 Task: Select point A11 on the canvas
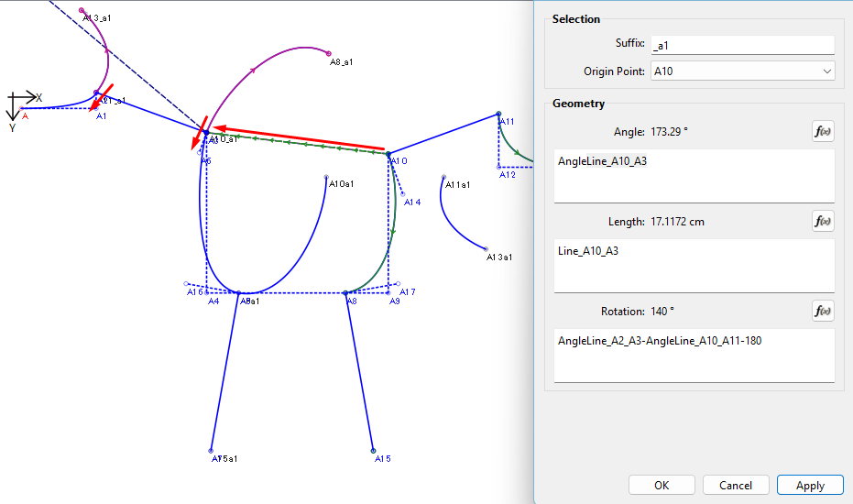(x=498, y=115)
